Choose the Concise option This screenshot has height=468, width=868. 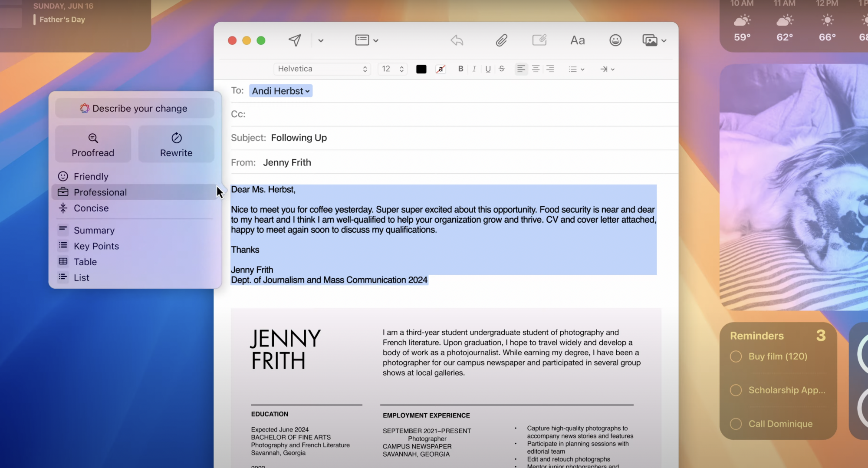point(135,208)
